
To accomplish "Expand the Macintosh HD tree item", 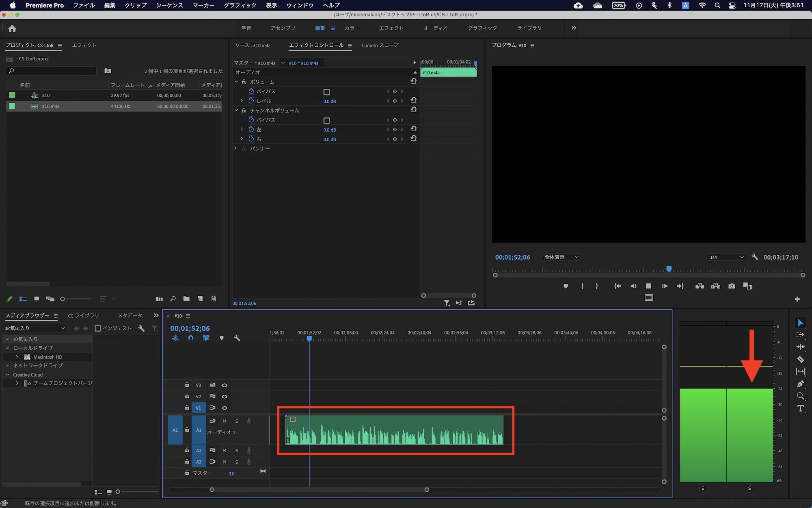I will (17, 357).
